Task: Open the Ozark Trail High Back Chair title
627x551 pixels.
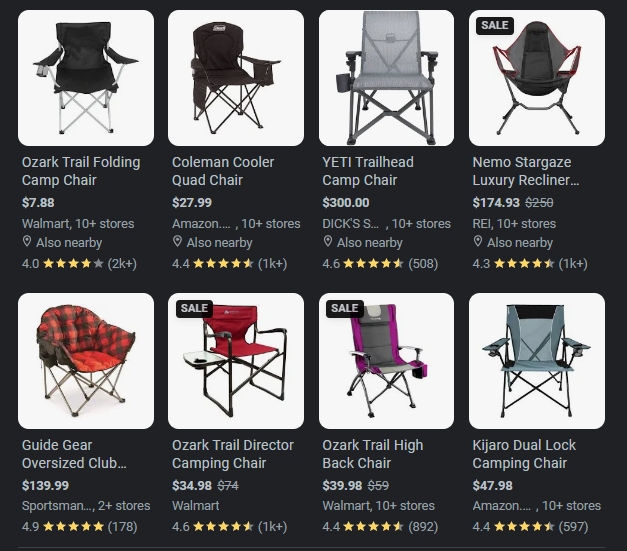Action: click(372, 454)
